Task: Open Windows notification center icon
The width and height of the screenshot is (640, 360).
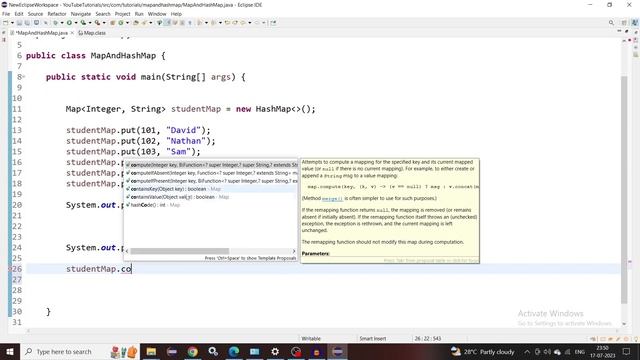Action: coord(627,351)
